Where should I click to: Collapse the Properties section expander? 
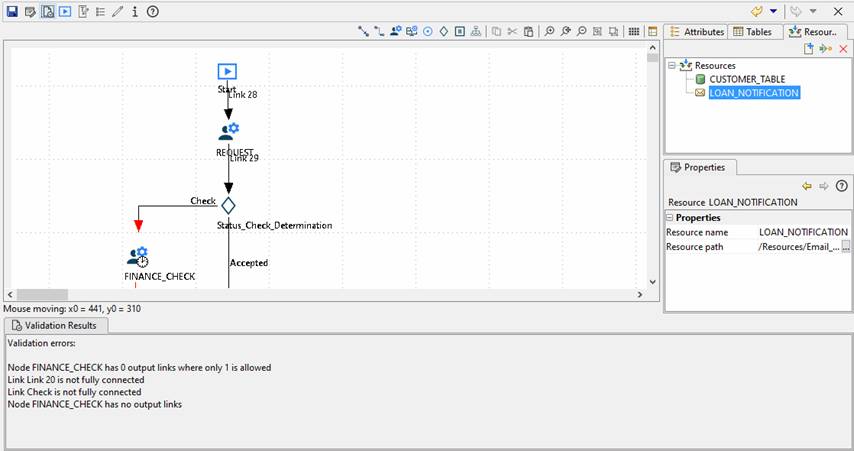pos(670,217)
